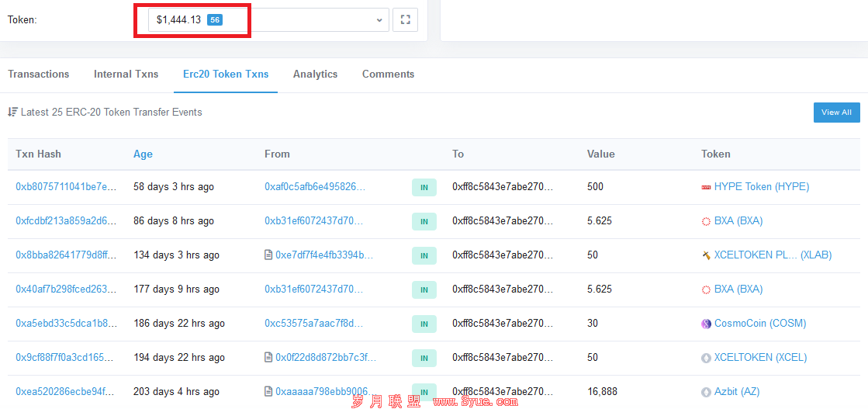Click the Txn Hash column header
The width and height of the screenshot is (868, 409).
point(38,154)
